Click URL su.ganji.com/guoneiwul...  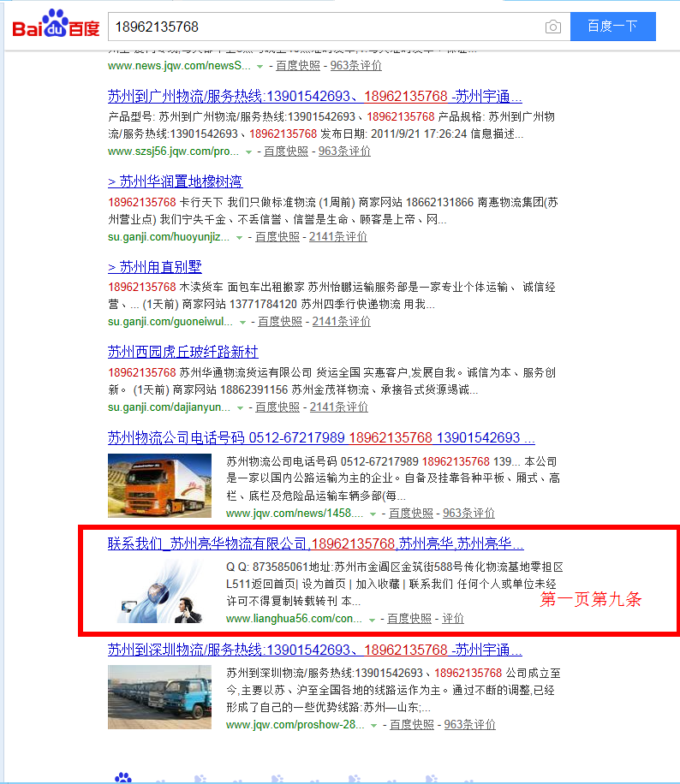(x=170, y=322)
